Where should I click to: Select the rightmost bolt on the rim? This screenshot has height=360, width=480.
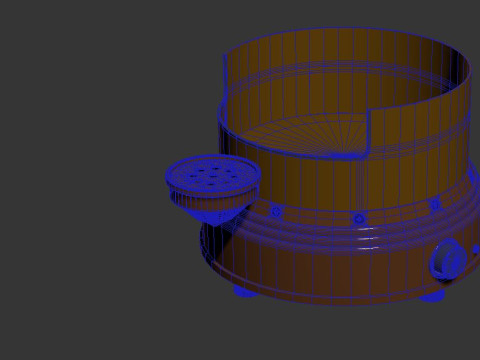(435, 205)
